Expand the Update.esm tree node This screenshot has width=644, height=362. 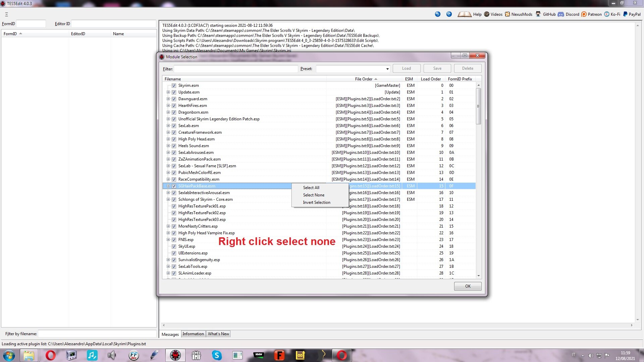(168, 92)
